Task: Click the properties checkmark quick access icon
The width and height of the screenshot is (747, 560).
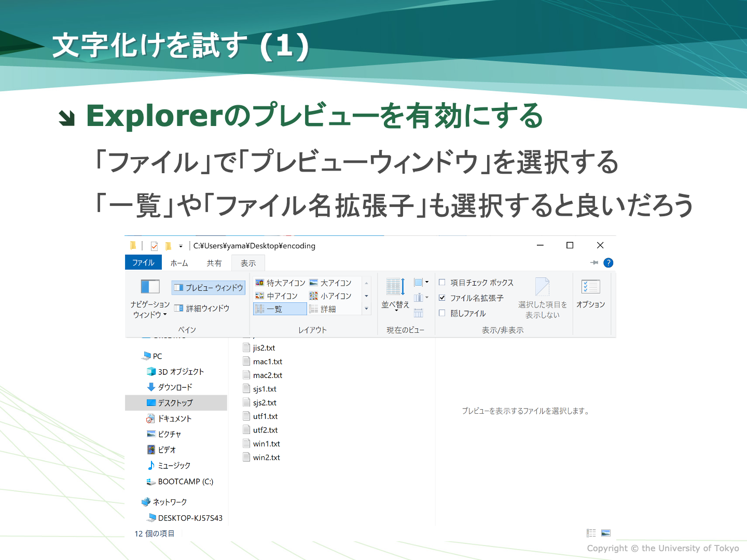Action: (154, 246)
